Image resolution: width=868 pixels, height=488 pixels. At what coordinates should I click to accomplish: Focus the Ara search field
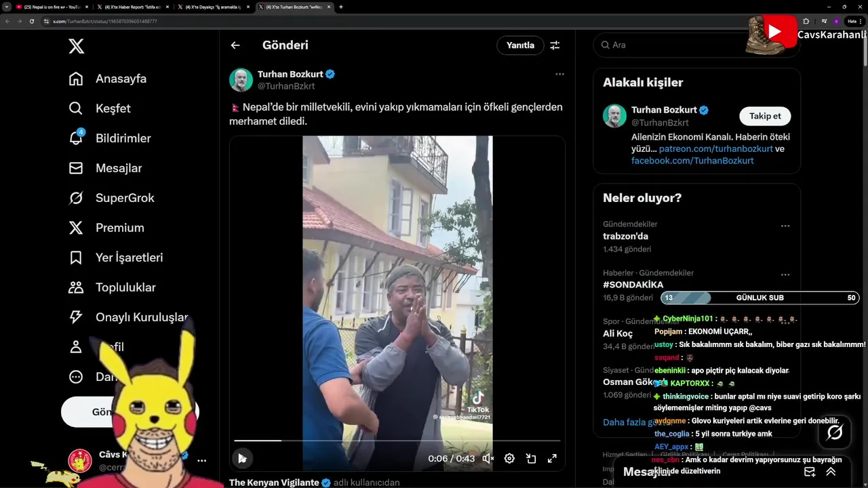point(696,45)
